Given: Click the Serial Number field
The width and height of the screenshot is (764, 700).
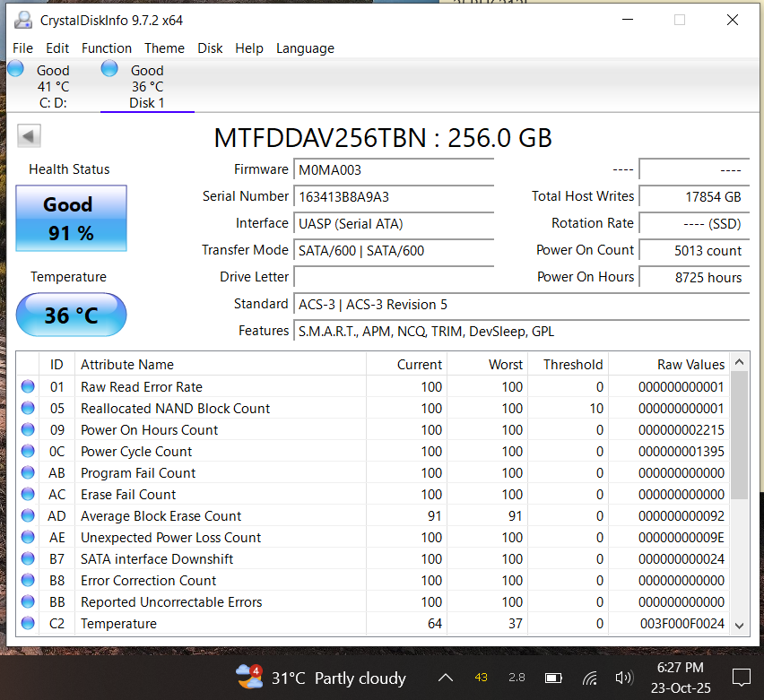Looking at the screenshot, I should tap(394, 196).
